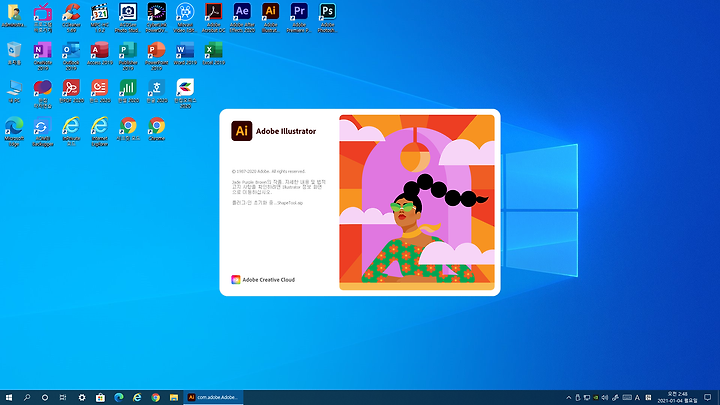The width and height of the screenshot is (720, 405).
Task: Click the link-shaped tray icon
Action: coord(615,398)
